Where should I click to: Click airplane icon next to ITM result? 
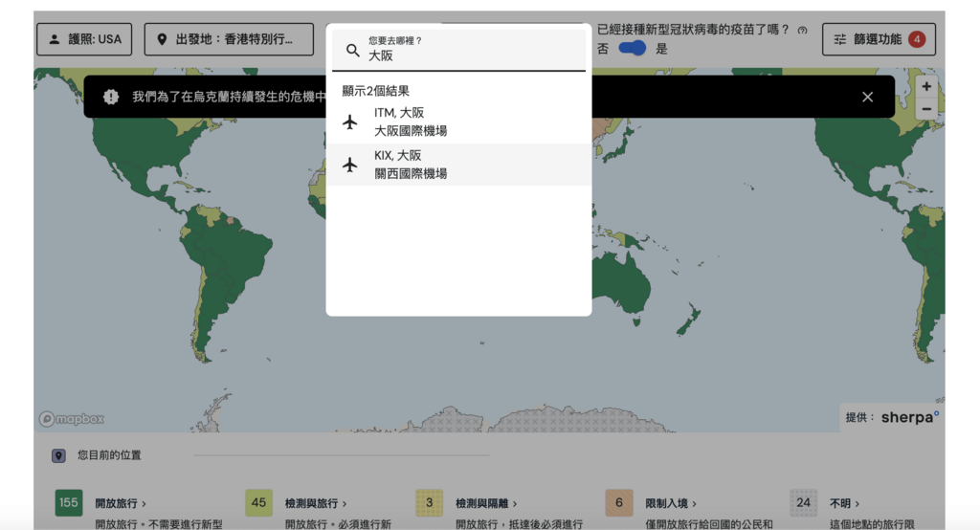350,121
